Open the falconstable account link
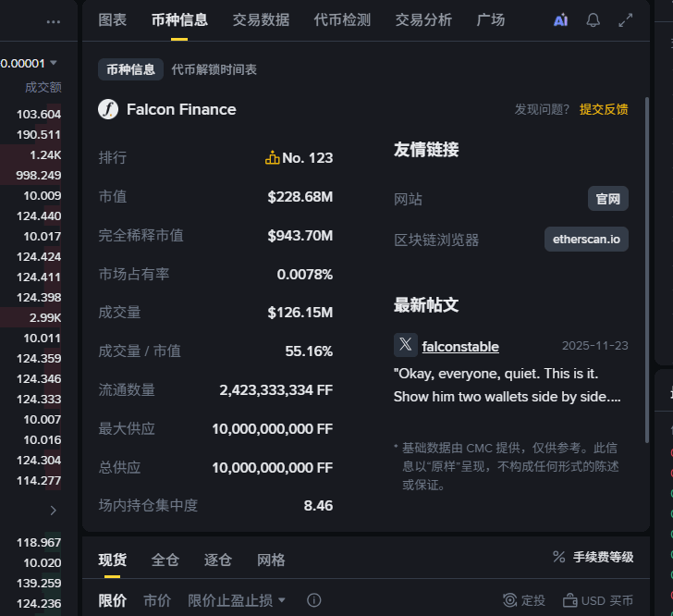673x616 pixels. point(460,346)
